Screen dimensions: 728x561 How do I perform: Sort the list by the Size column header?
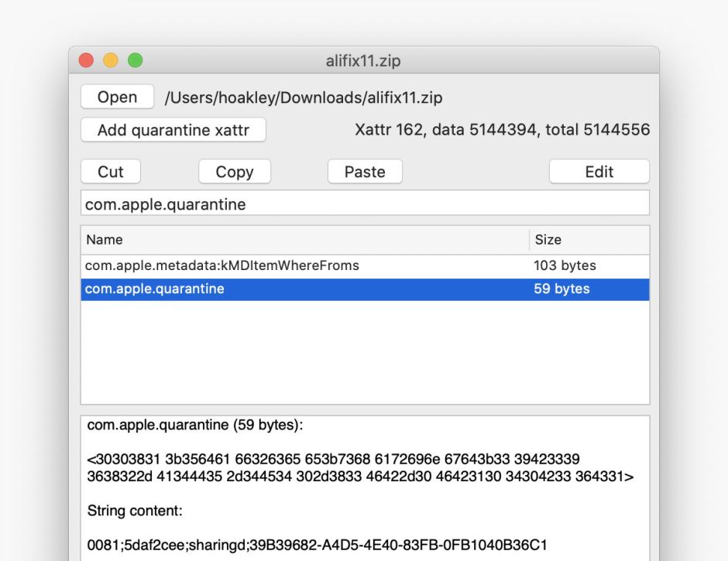tap(589, 240)
